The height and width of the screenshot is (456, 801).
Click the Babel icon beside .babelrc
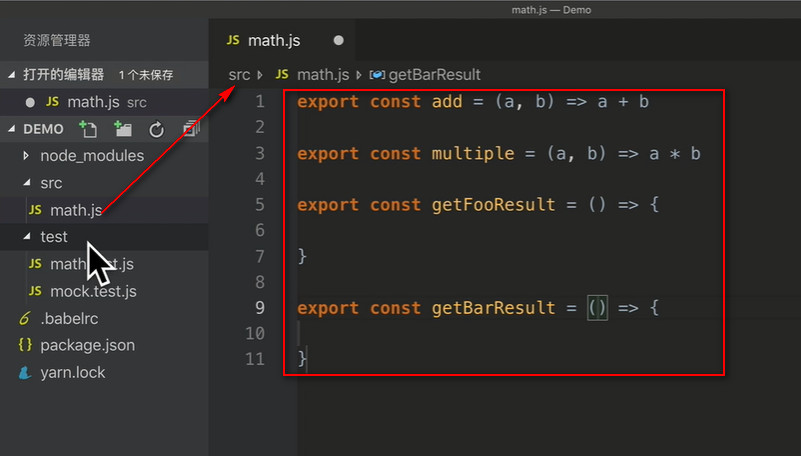[25, 319]
